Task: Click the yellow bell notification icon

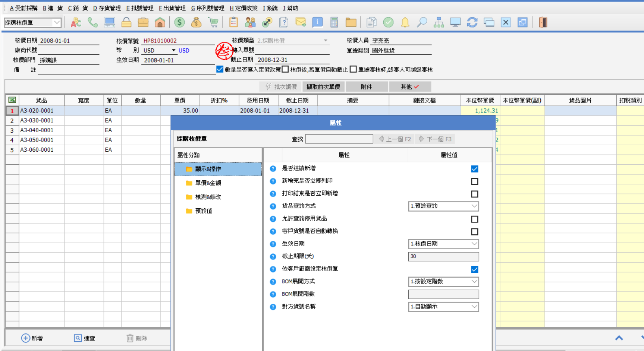Action: [405, 23]
